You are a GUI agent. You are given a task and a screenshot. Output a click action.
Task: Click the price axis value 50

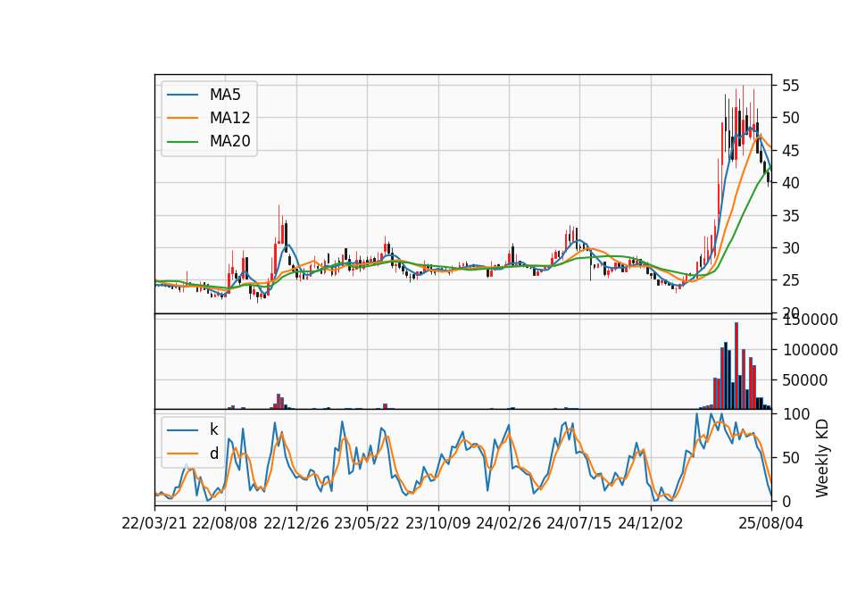791,118
